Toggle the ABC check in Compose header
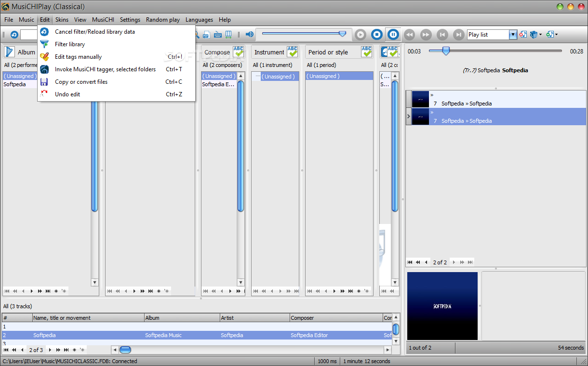Screen dimensions: 588x366 coord(239,52)
